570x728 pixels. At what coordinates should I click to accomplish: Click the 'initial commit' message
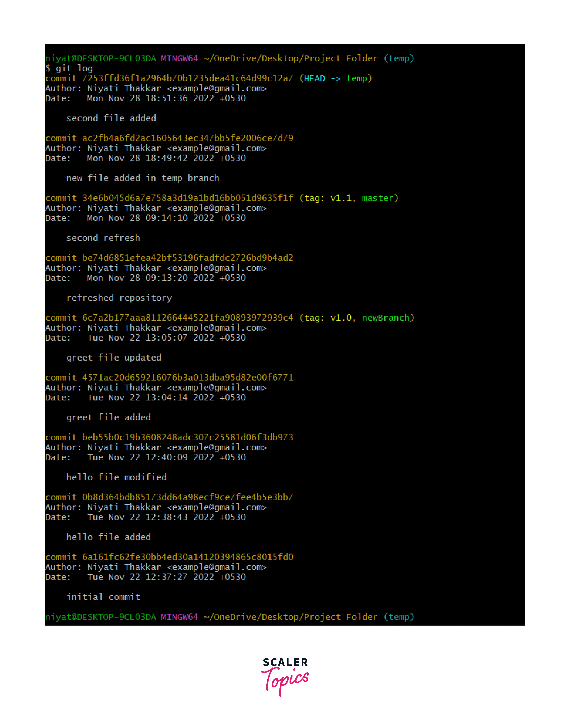[x=103, y=597]
